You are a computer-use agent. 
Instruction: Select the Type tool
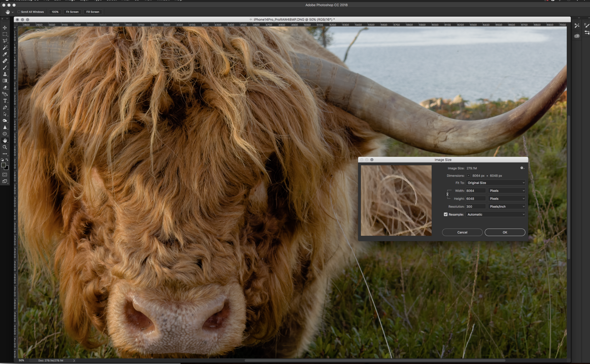pos(5,101)
